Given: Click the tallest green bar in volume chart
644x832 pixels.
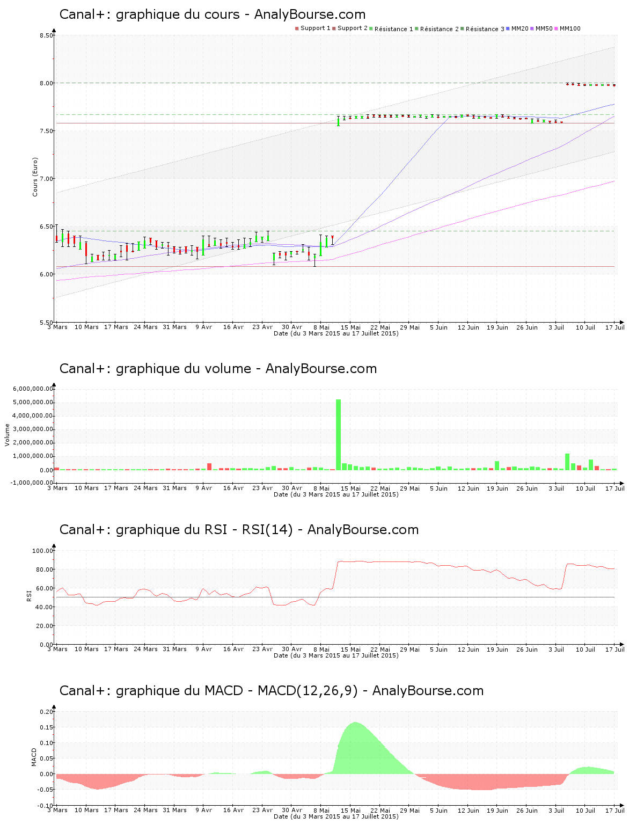Looking at the screenshot, I should tap(338, 435).
